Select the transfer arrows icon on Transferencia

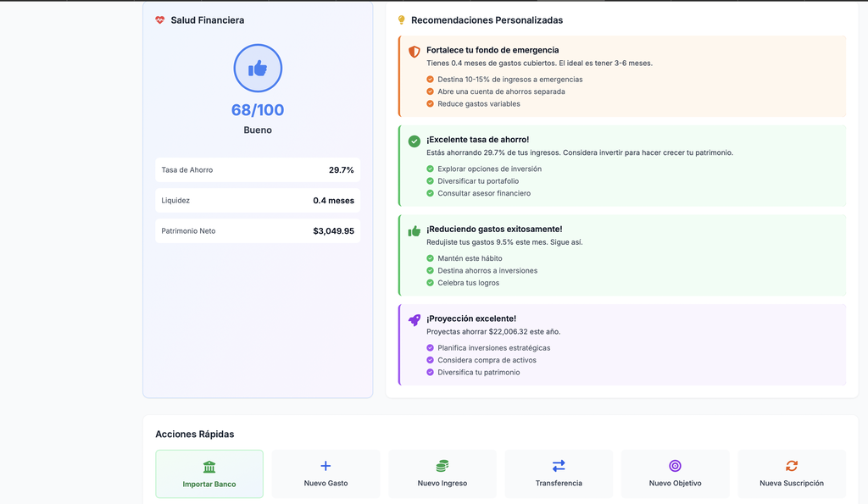click(x=558, y=464)
